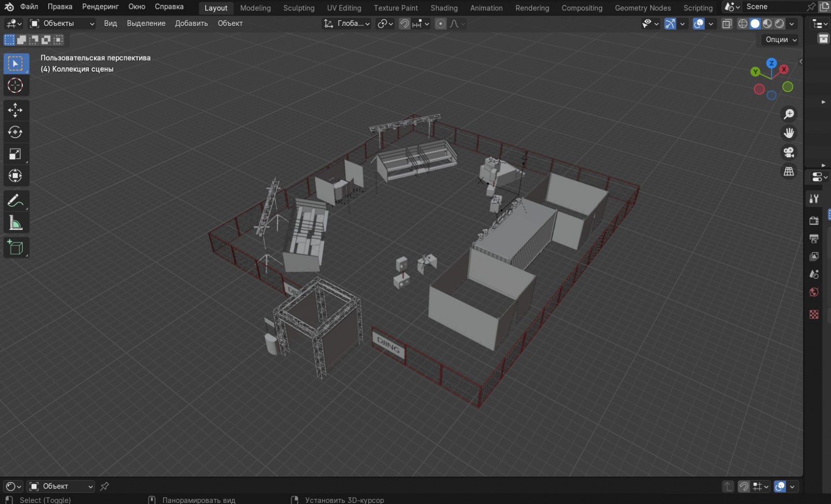Viewport: 831px width, 504px height.
Task: Choose the Extend selection mode icon
Action: click(21, 39)
